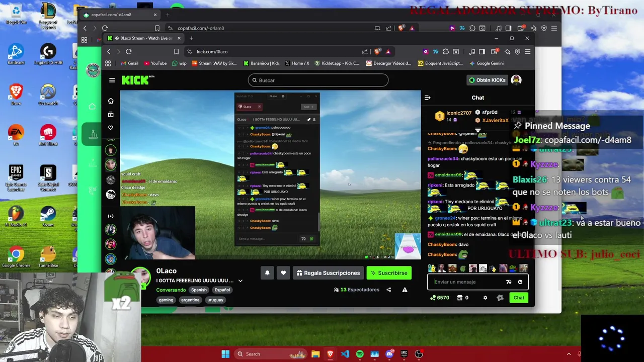Image resolution: width=644 pixels, height=362 pixels.
Task: Open Gmail bookmark
Action: pos(129,63)
